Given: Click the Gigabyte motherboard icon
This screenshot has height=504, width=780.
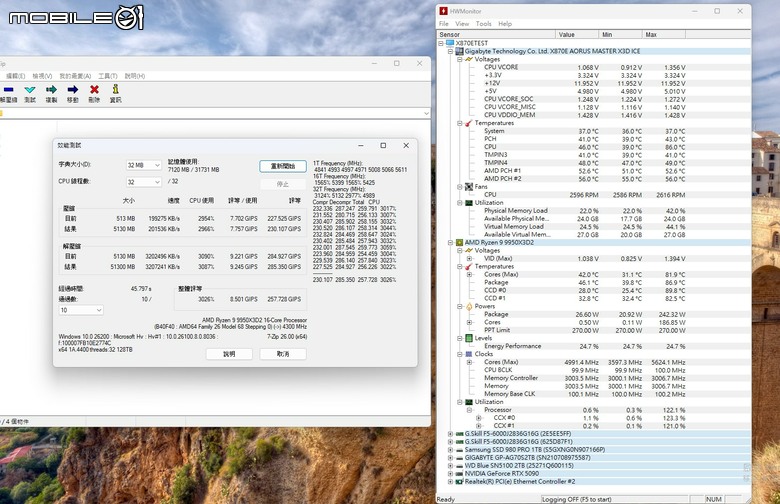Looking at the screenshot, I should click(x=459, y=51).
